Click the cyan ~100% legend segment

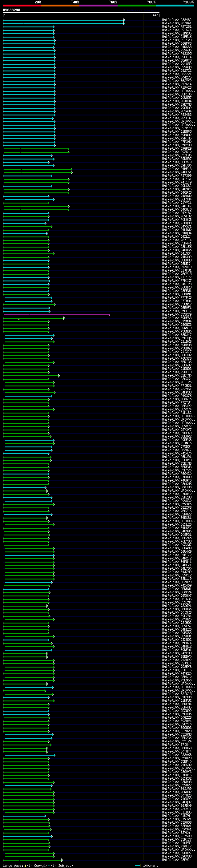[x=175, y=6]
